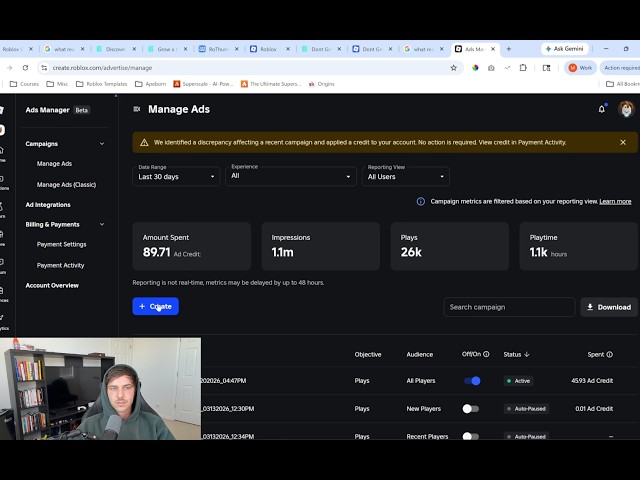
Task: Switch to the RoThum browser tab
Action: pyautogui.click(x=218, y=49)
